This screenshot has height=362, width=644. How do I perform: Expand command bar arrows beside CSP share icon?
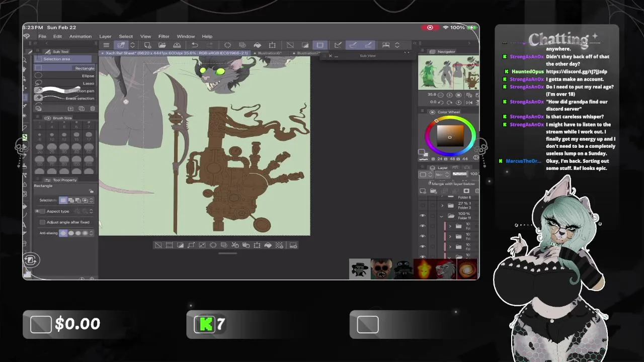tap(132, 45)
